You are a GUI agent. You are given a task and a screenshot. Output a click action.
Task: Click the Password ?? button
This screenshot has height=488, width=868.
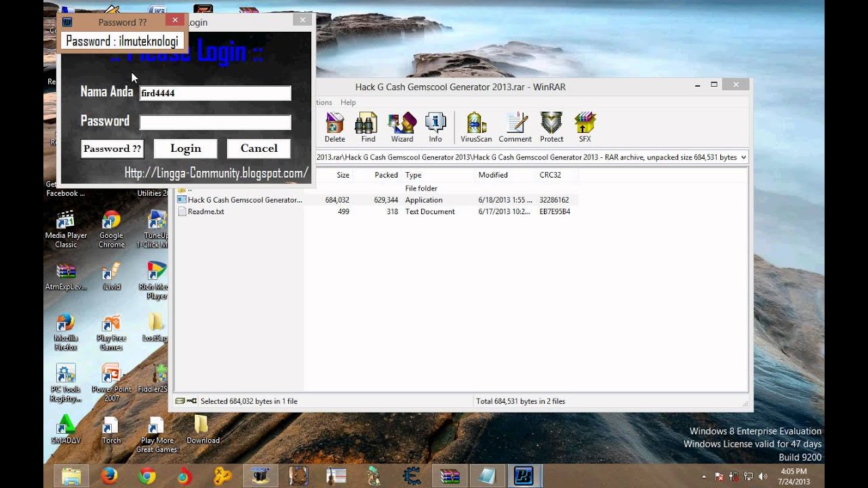click(x=113, y=148)
